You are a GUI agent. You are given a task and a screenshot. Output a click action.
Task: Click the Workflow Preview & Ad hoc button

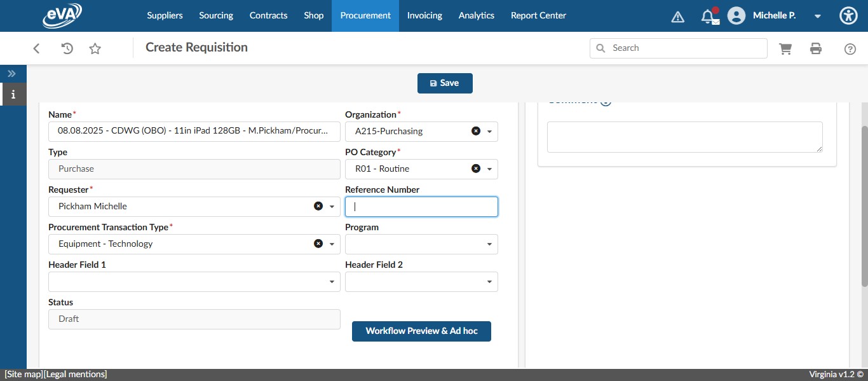(x=421, y=331)
